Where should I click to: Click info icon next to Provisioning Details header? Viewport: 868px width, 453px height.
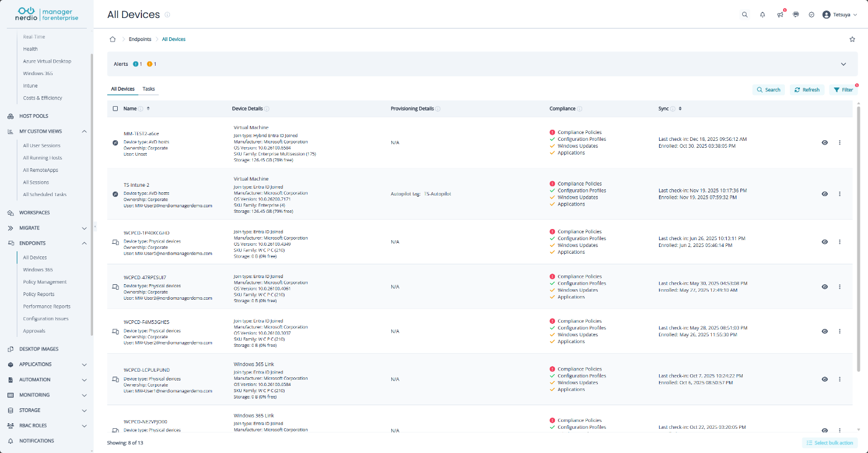(438, 109)
